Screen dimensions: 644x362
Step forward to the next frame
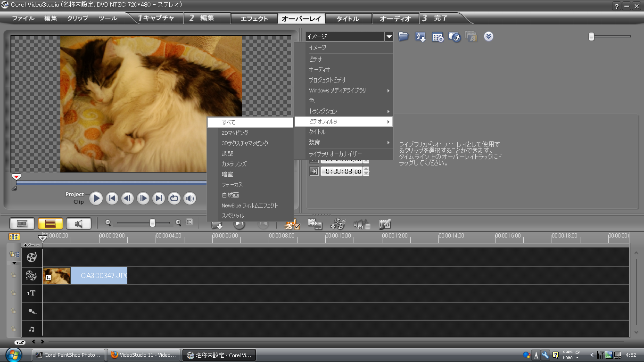(x=143, y=198)
